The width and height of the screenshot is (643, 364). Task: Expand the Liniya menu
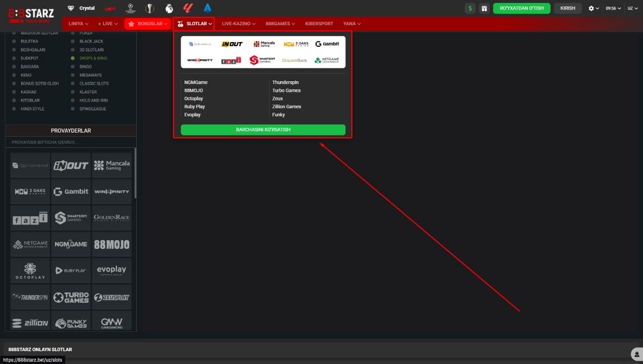(78, 24)
